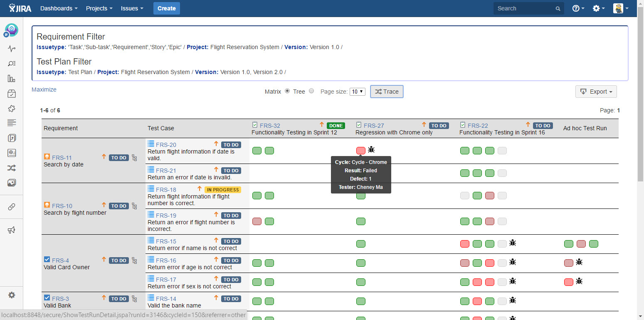This screenshot has height=320, width=644.
Task: Click hierarchy tree icon next to FRS-11
Action: [134, 158]
